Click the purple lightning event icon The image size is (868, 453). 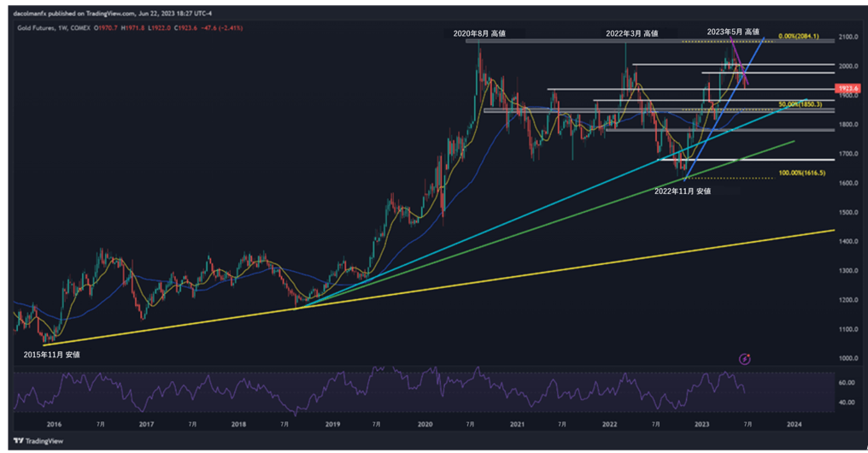tap(745, 360)
